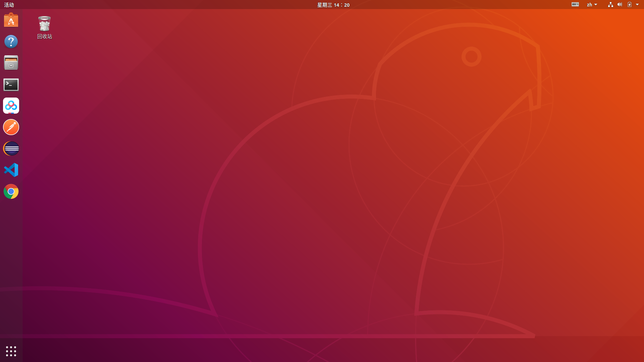
Task: Open the Files manager in dock
Action: tap(11, 63)
